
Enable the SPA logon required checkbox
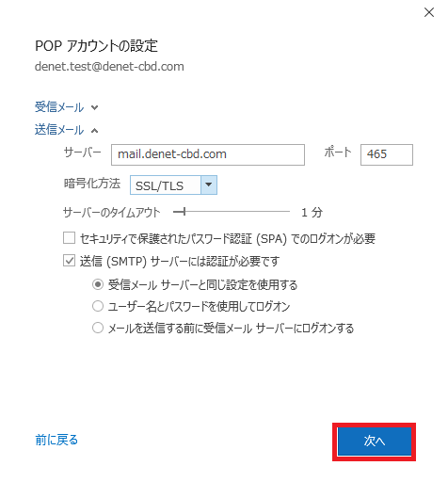pos(69,238)
